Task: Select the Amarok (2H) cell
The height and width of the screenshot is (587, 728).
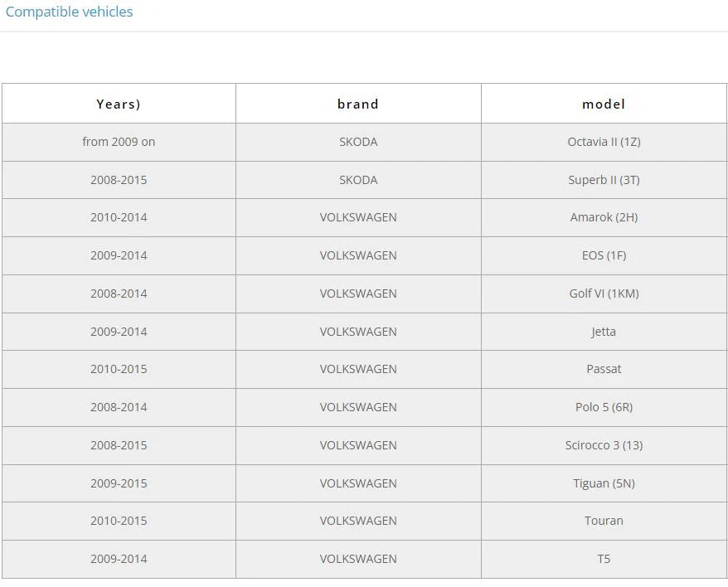Action: coord(604,217)
